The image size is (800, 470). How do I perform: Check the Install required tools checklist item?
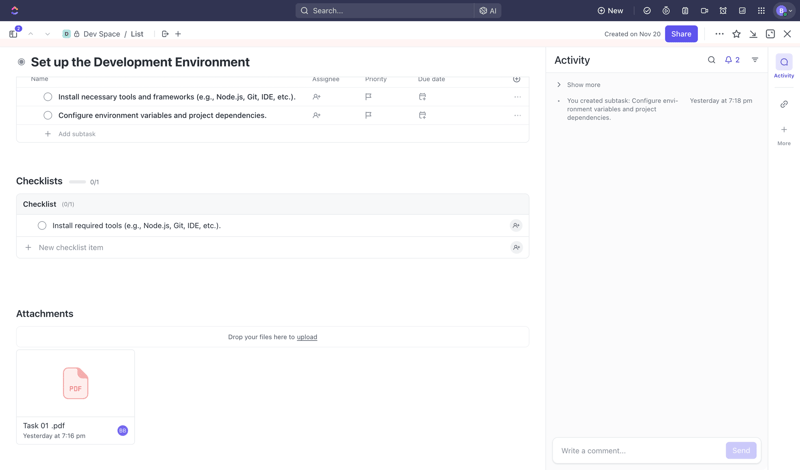tap(42, 226)
